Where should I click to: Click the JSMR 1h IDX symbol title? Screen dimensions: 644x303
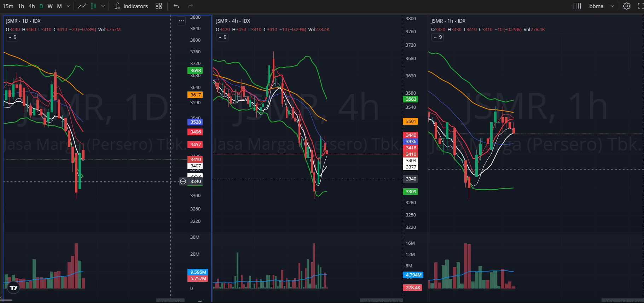click(x=448, y=21)
